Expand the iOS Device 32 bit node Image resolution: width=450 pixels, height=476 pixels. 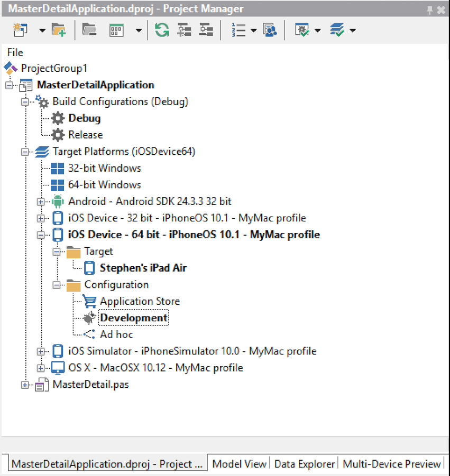(41, 219)
